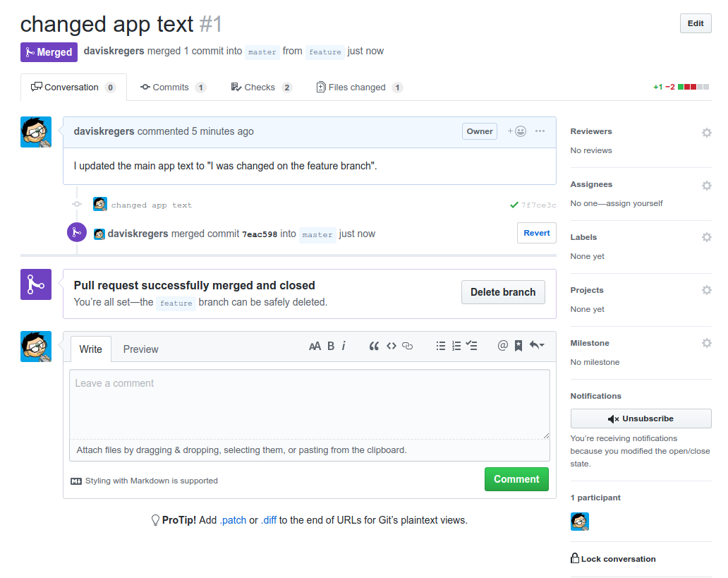This screenshot has height=578, width=728.
Task: Open the Commits tab
Action: [x=173, y=88]
